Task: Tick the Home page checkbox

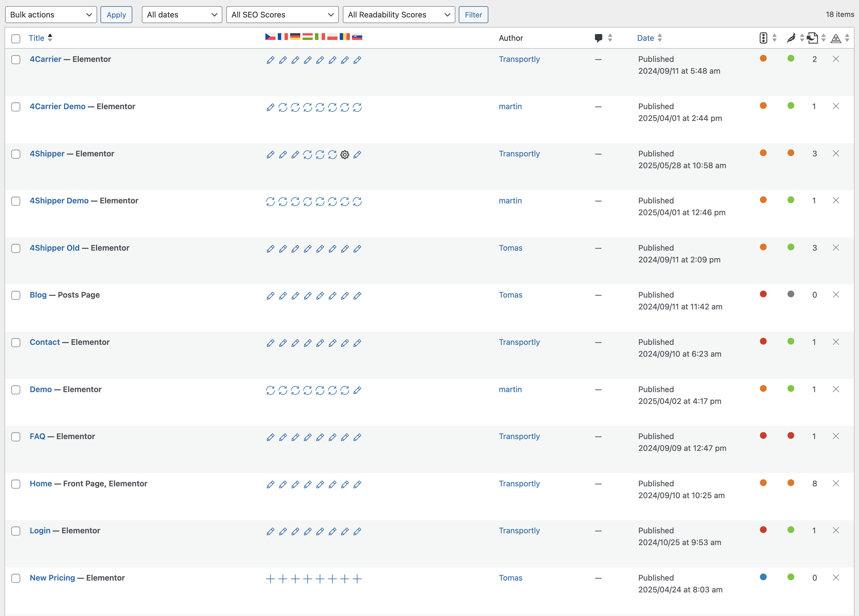Action: 15,484
